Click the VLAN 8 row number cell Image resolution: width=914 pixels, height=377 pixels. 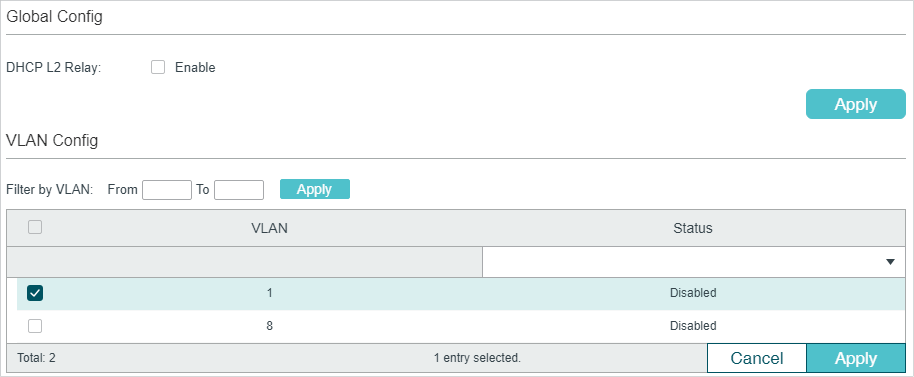coord(269,326)
